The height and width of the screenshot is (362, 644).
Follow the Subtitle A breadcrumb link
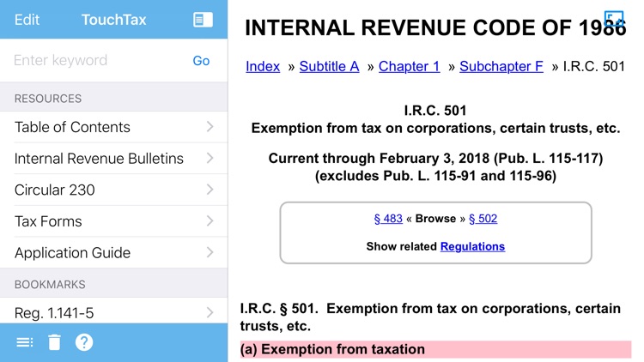click(x=329, y=66)
